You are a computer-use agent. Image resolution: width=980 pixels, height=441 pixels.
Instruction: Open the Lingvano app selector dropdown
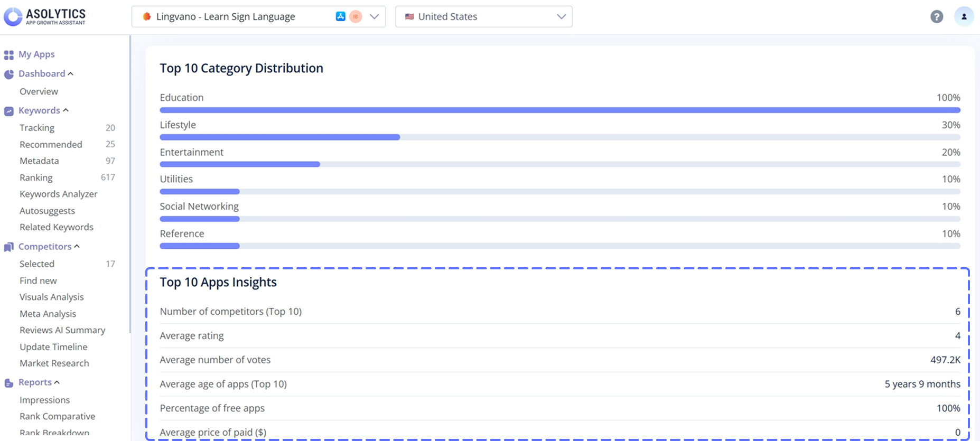coord(374,16)
